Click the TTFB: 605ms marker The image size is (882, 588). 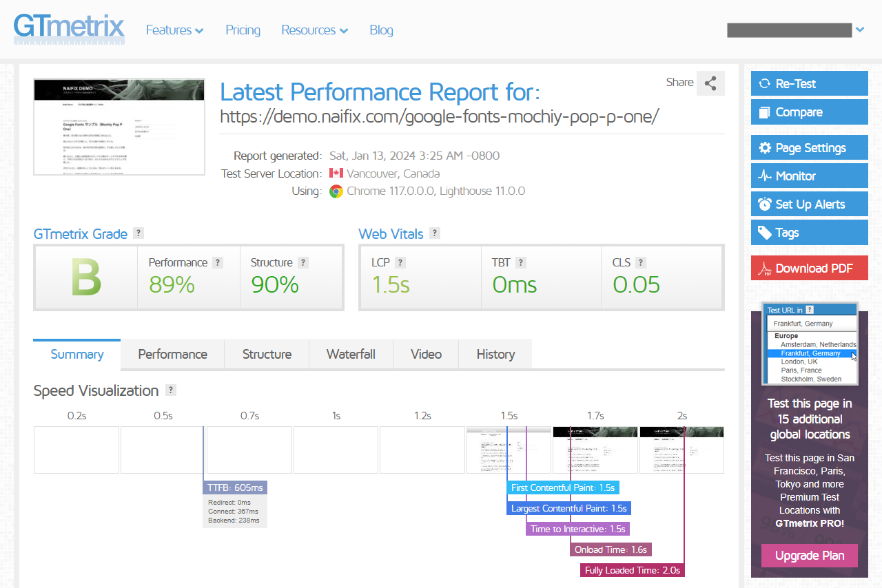point(235,487)
